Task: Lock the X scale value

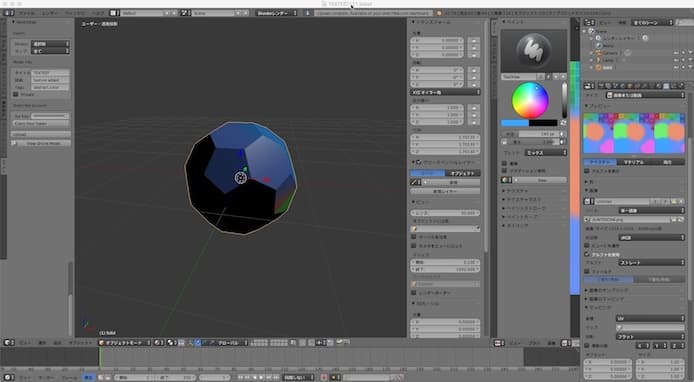Action: tap(473, 108)
